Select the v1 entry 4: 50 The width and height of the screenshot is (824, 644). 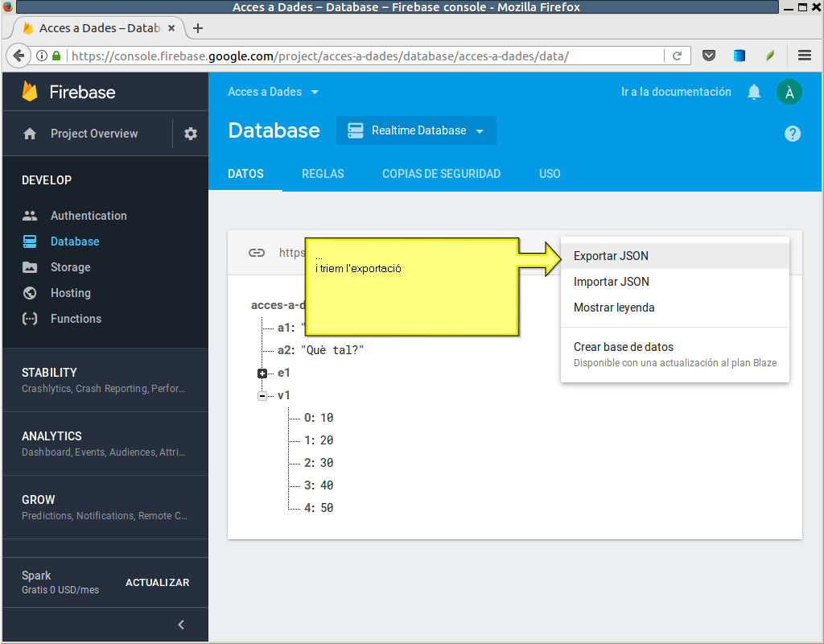tap(319, 509)
